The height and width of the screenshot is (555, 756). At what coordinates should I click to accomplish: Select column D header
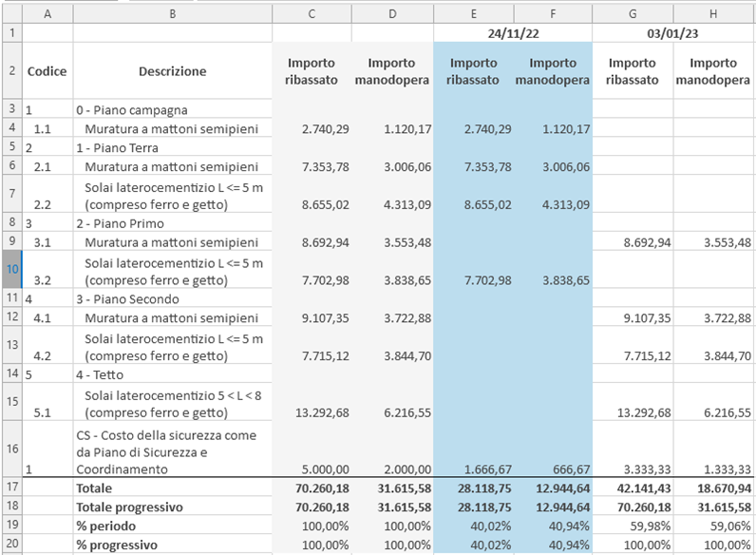pyautogui.click(x=392, y=14)
